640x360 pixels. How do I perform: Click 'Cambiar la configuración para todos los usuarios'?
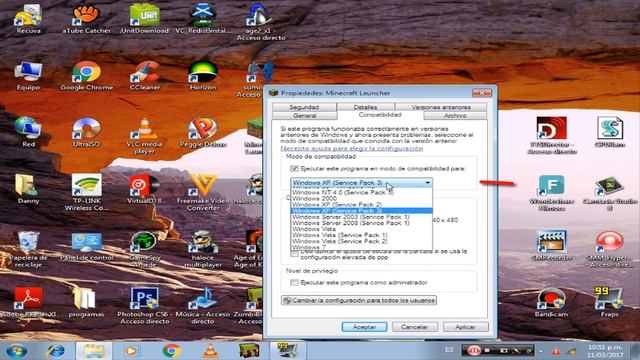(x=359, y=300)
